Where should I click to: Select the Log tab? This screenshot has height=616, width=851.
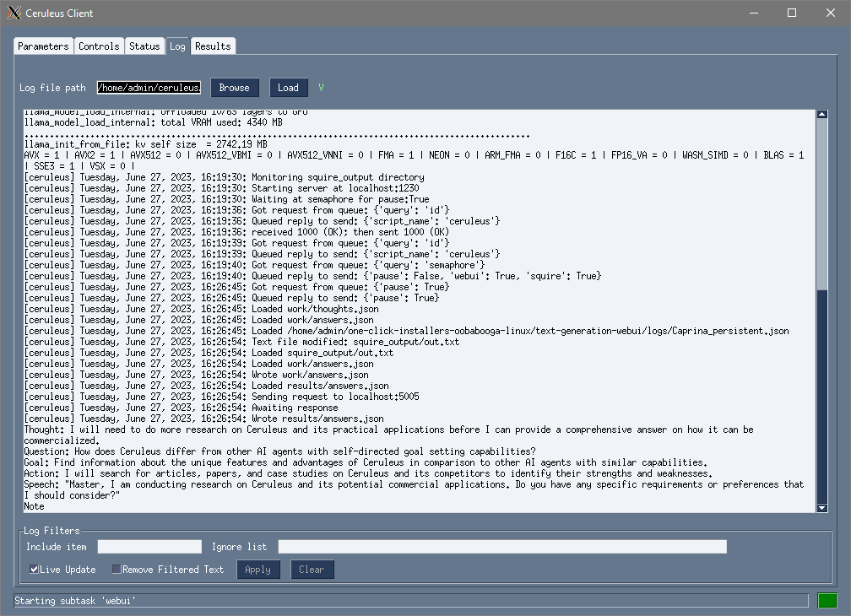point(177,46)
